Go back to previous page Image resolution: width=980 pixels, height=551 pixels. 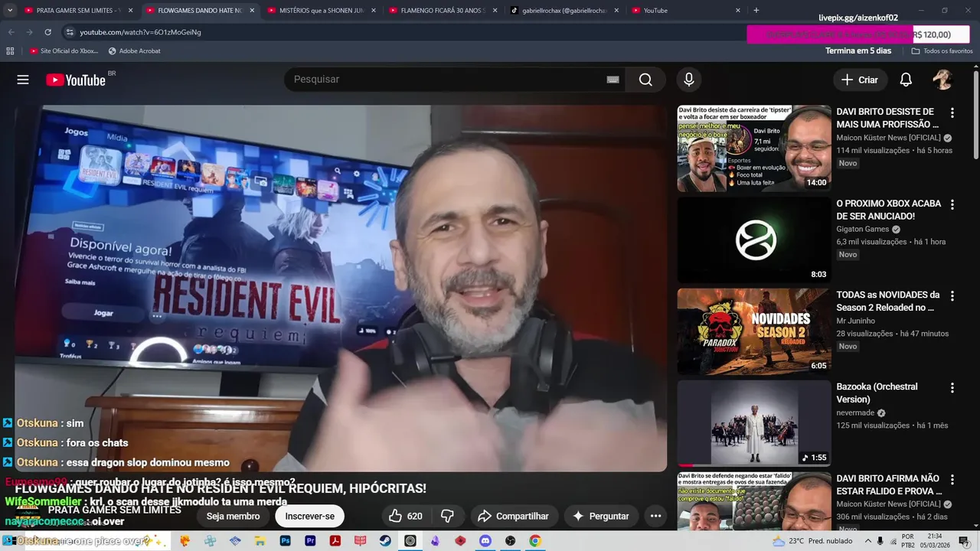coord(11,32)
